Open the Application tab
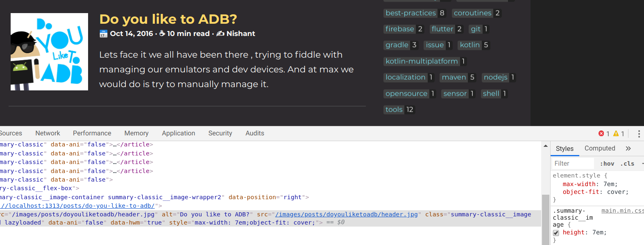The height and width of the screenshot is (245, 644). tap(179, 133)
